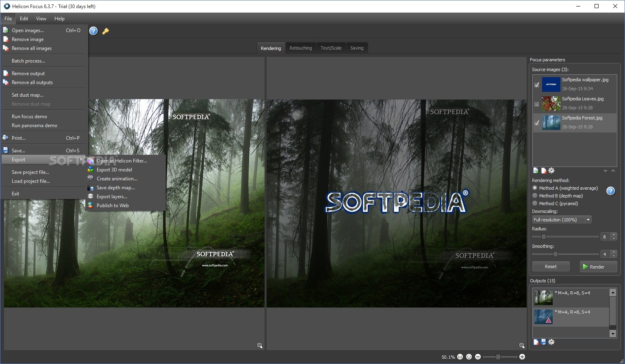The width and height of the screenshot is (625, 364).
Task: Delete the output using the outputs remove icon
Action: 536,342
